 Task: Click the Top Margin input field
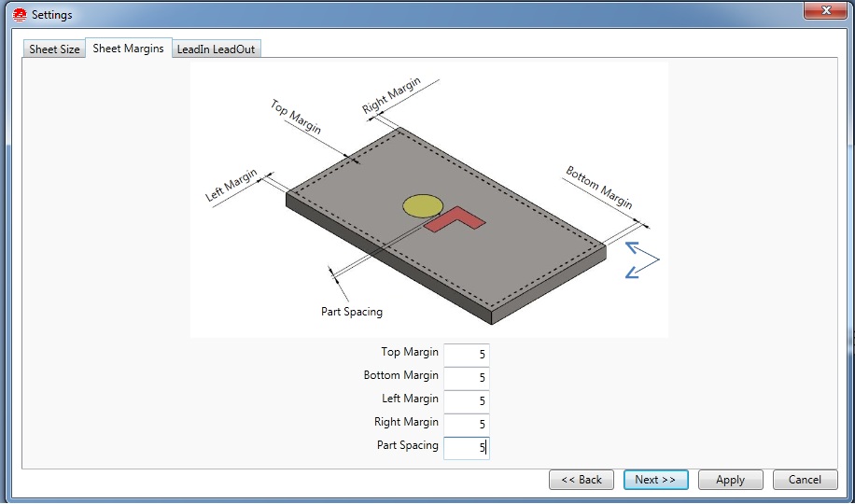point(466,355)
